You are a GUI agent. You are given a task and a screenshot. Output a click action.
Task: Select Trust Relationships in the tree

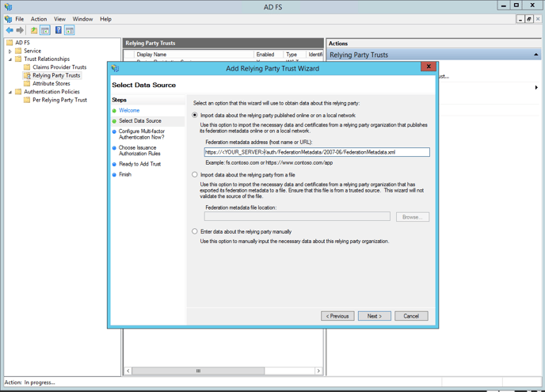point(47,59)
